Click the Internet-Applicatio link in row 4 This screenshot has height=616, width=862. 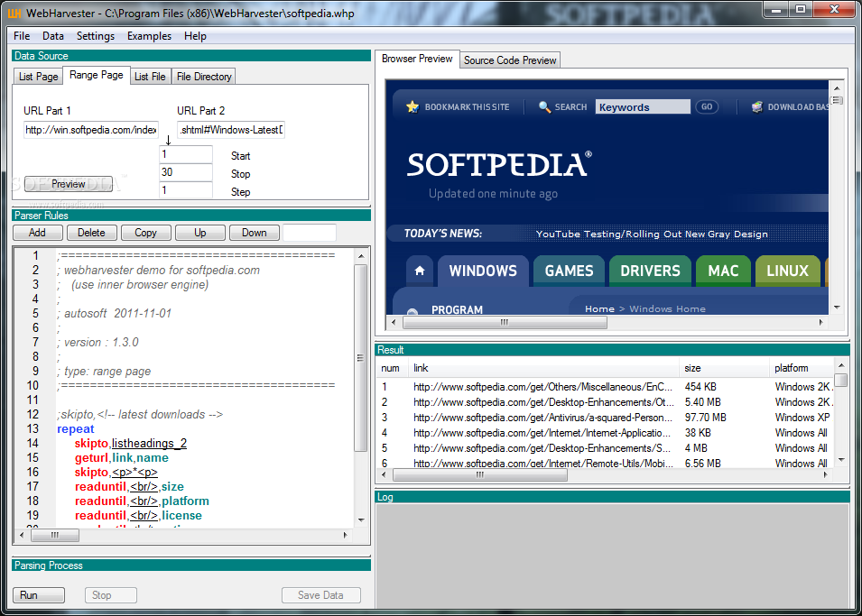[542, 433]
